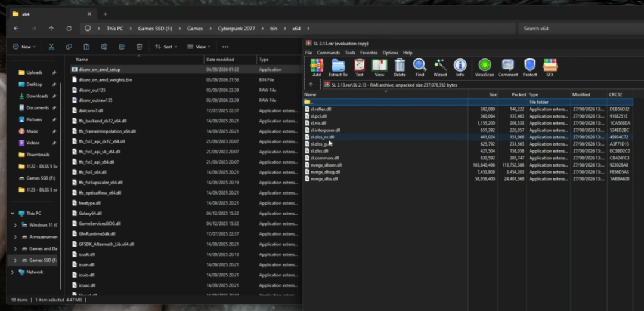Select GFSDK_Aftermath_Lib.x64.dll file

106,244
